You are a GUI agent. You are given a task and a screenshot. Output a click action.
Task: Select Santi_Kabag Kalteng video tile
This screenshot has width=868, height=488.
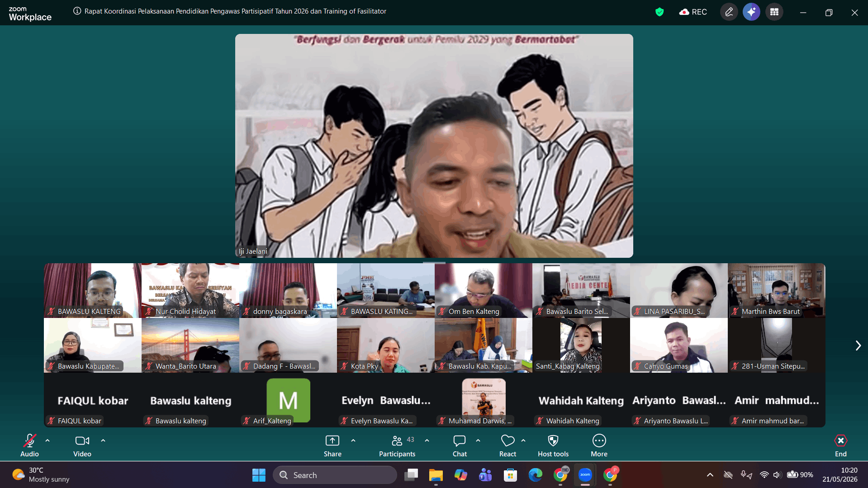pos(581,345)
